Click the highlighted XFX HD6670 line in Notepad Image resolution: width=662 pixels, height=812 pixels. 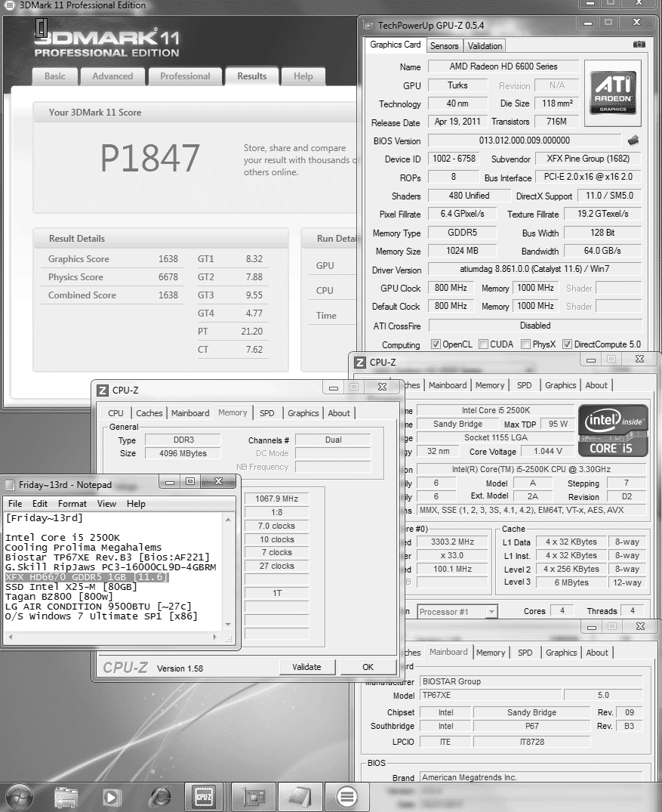tap(87, 577)
